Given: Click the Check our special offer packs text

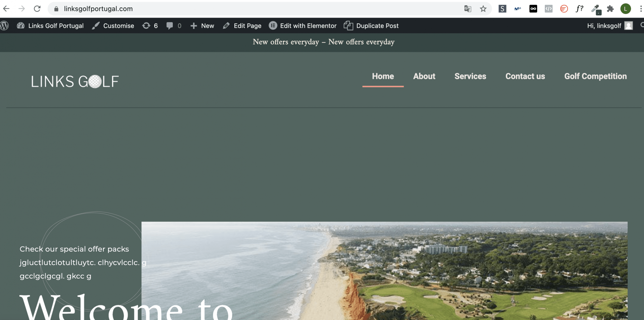Looking at the screenshot, I should [74, 249].
